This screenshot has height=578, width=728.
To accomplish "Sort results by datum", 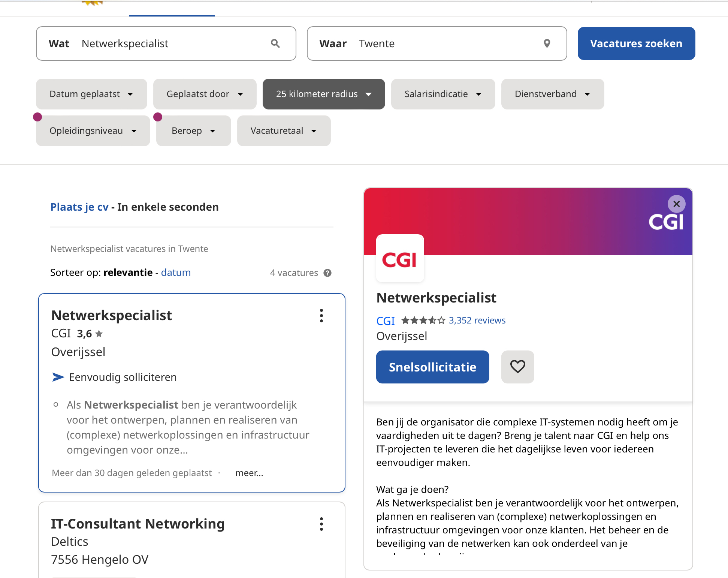I will pos(176,273).
